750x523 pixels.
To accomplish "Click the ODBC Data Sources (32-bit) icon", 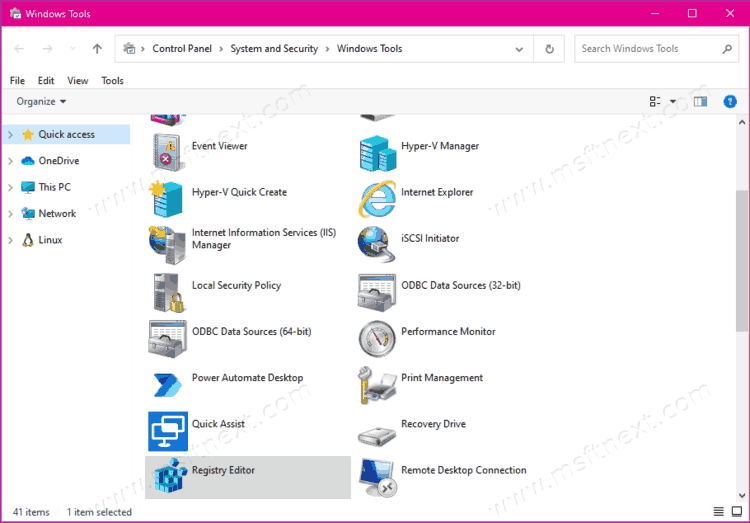I will 377,292.
